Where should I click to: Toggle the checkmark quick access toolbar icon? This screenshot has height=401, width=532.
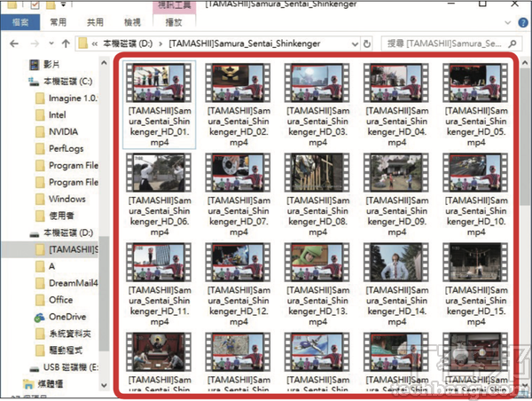click(x=35, y=5)
